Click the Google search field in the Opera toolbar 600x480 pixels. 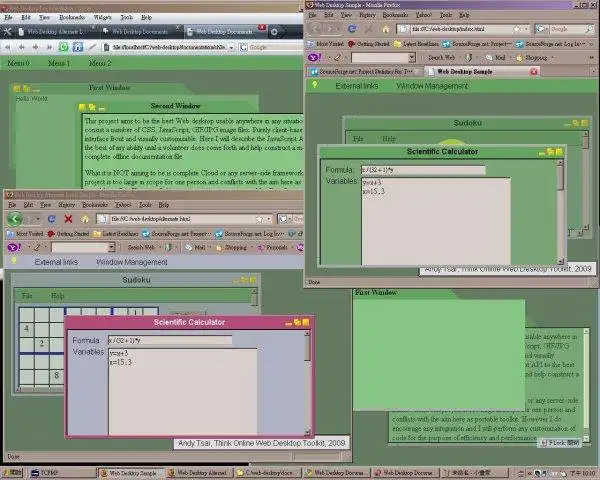pos(276,47)
